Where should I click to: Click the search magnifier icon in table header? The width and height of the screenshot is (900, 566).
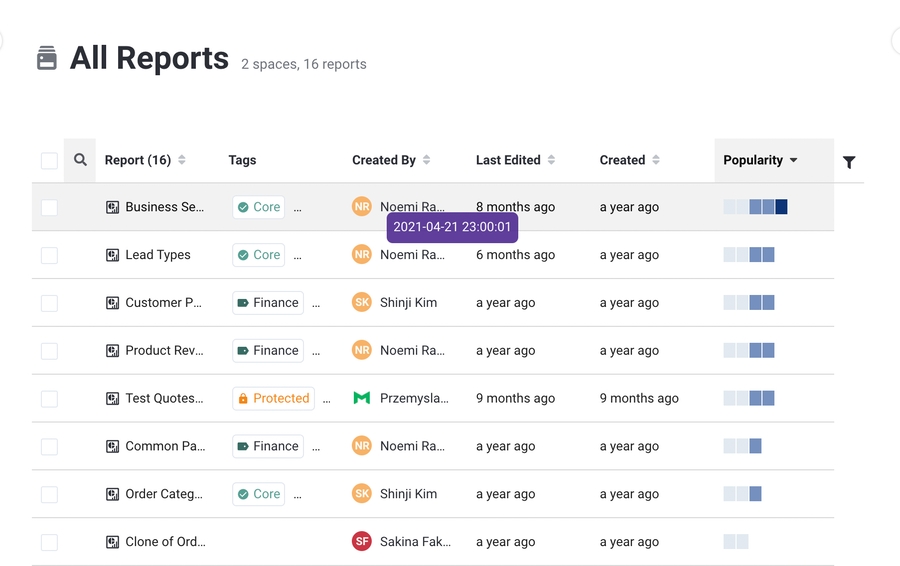[x=80, y=160]
